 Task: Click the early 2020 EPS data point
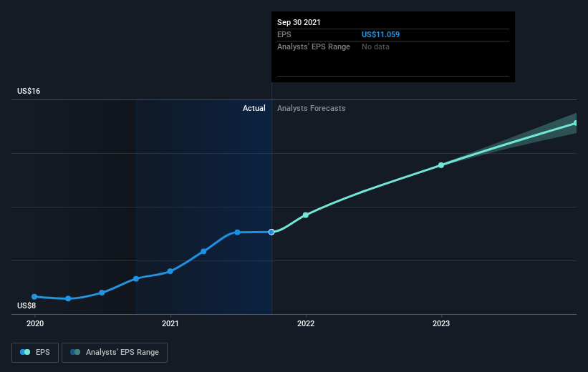pos(34,297)
